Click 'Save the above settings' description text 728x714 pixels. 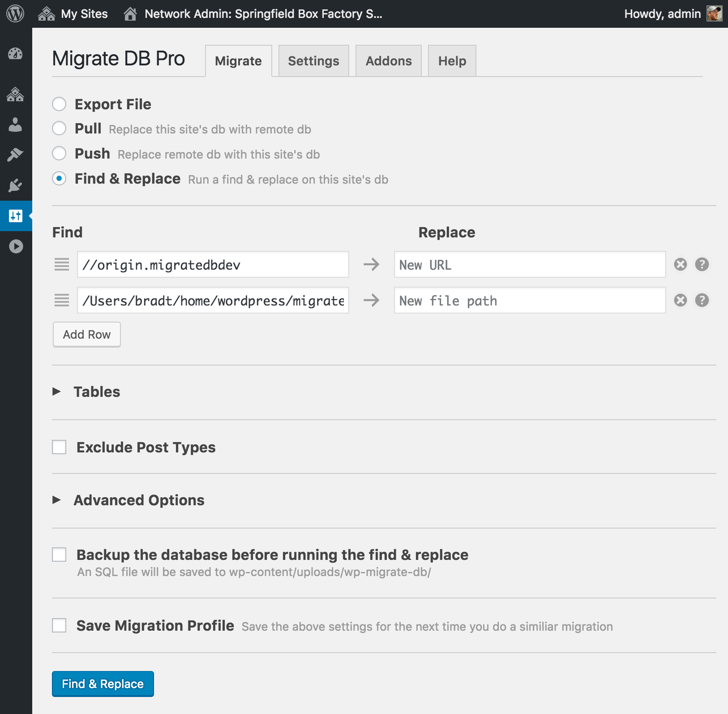point(427,626)
